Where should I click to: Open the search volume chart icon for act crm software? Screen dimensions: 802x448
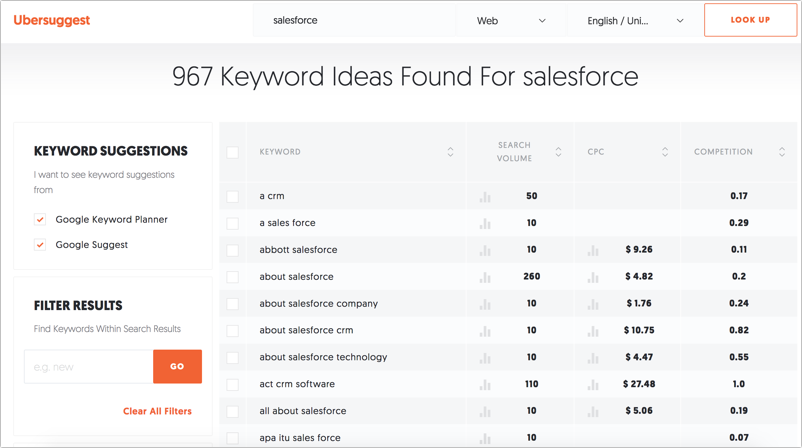click(485, 385)
